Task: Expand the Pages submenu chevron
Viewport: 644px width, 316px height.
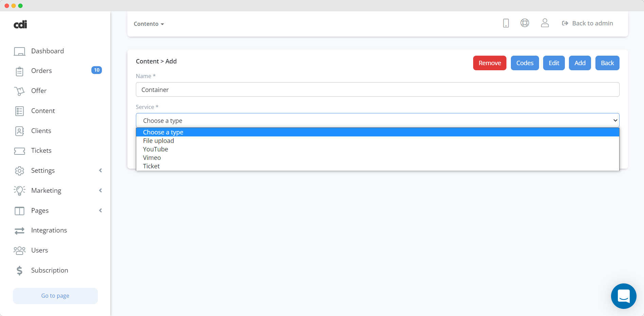Action: pyautogui.click(x=101, y=210)
